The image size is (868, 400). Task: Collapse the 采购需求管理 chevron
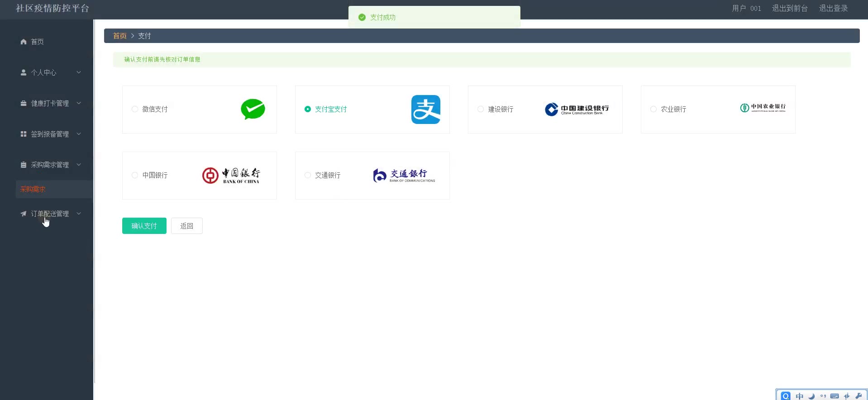pyautogui.click(x=79, y=165)
